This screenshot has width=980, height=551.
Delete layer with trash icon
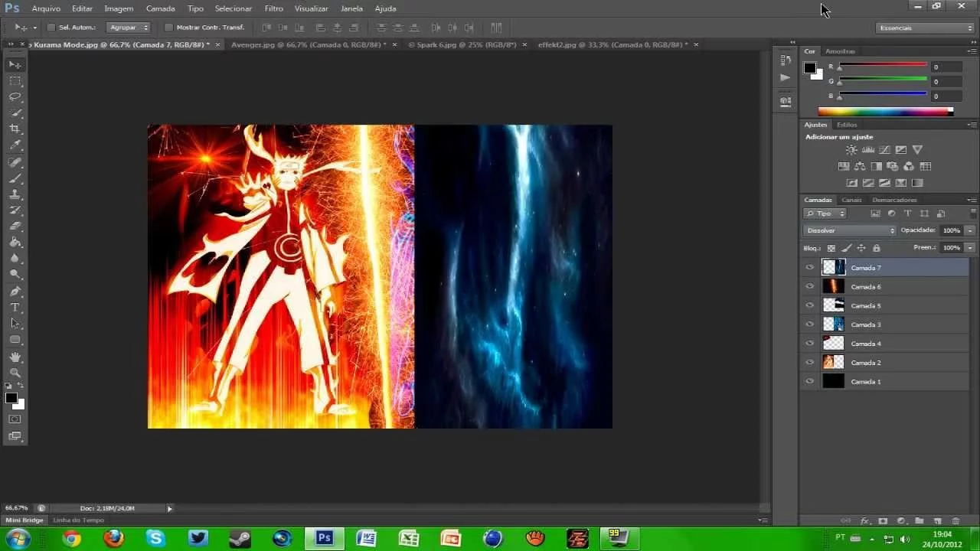pos(955,521)
